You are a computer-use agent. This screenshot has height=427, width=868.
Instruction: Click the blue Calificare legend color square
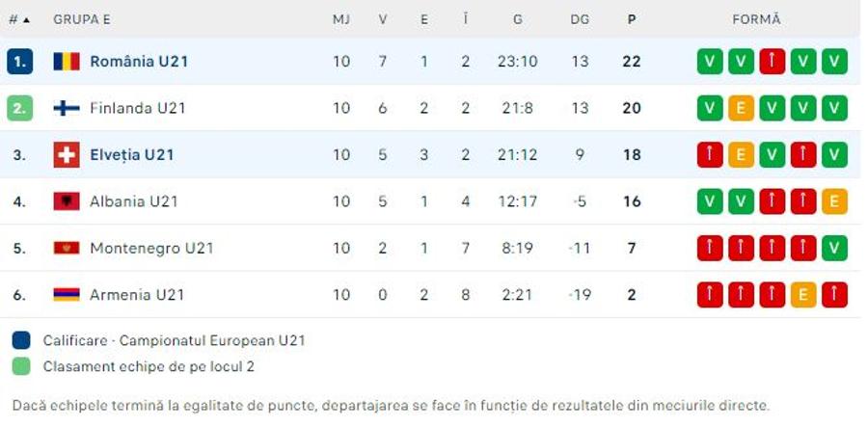pyautogui.click(x=21, y=340)
